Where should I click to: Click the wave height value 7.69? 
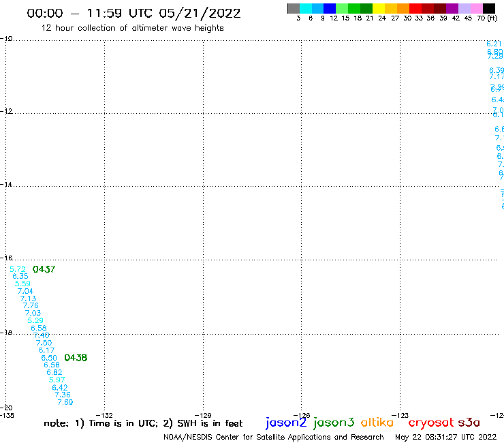coord(65,402)
